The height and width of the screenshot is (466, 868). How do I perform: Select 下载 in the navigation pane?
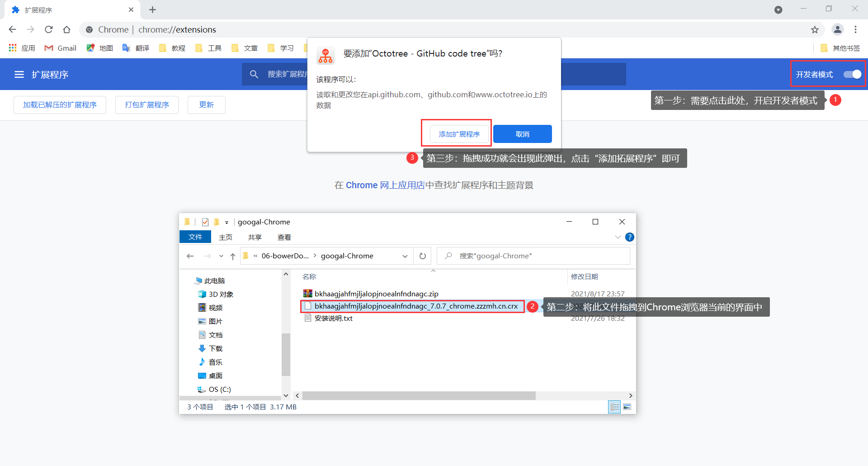(211, 348)
